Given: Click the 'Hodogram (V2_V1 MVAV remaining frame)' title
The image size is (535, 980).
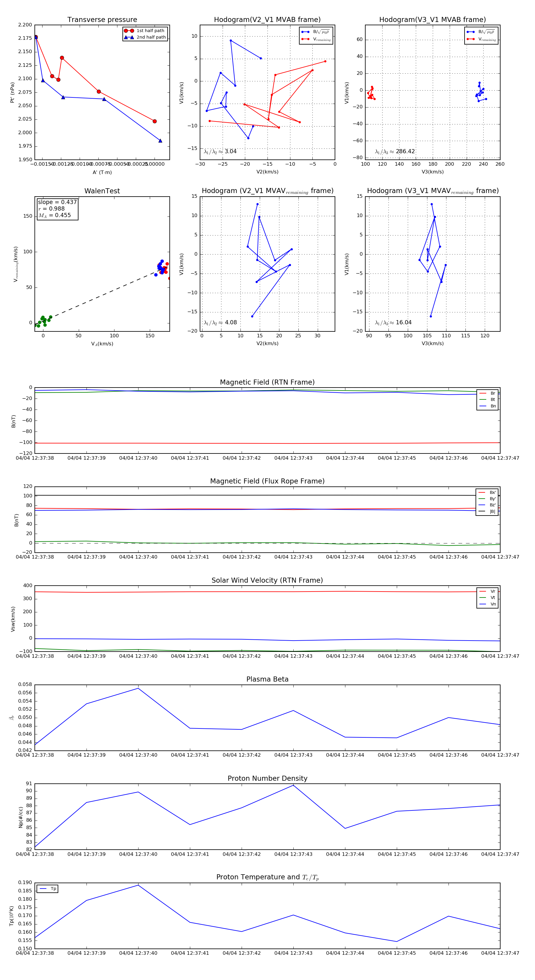Looking at the screenshot, I should coord(267,191).
